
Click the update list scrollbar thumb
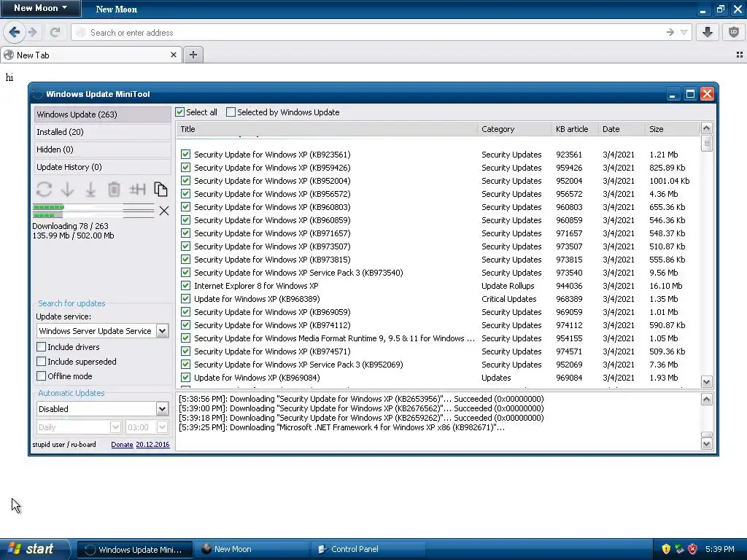[706, 143]
